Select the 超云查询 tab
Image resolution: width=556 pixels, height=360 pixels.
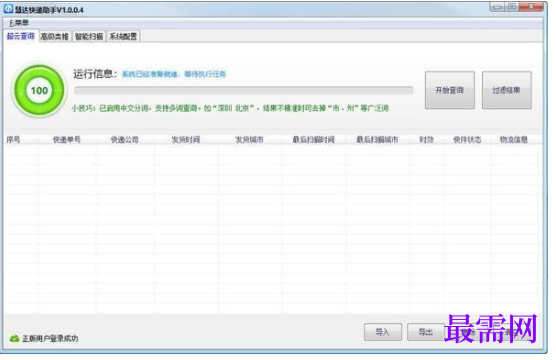[21, 36]
